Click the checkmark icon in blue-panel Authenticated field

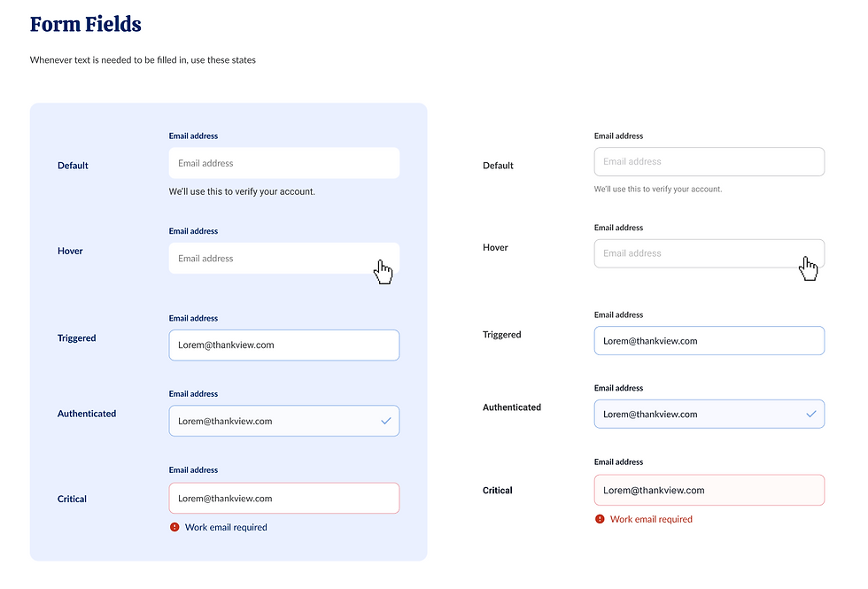[386, 421]
